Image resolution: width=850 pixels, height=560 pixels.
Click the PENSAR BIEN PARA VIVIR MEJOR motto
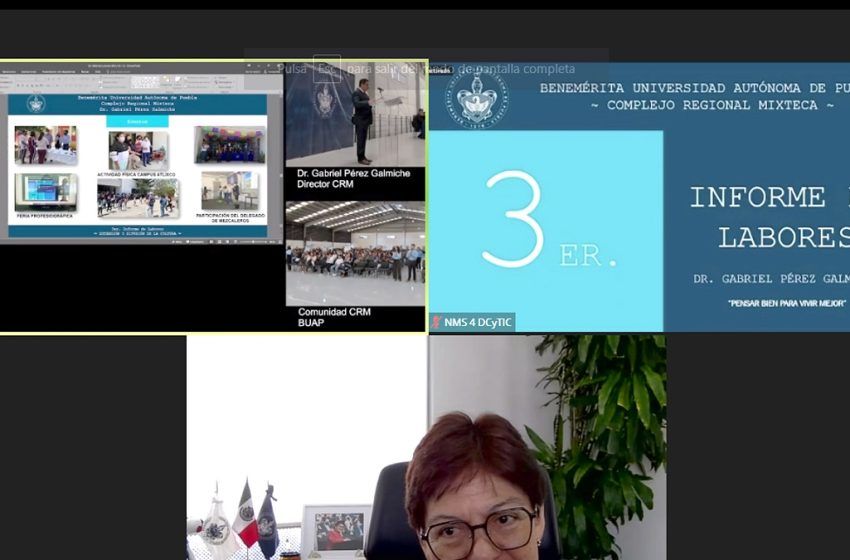(787, 304)
